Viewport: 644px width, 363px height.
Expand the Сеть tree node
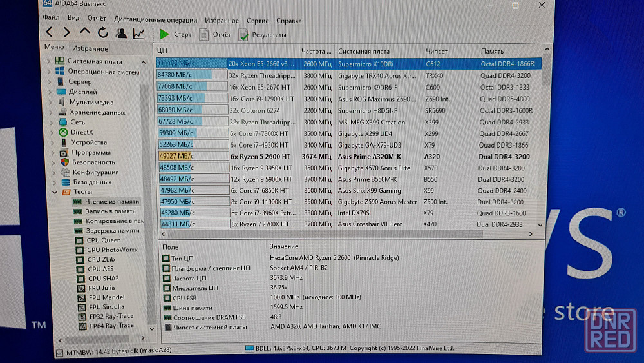coord(52,122)
